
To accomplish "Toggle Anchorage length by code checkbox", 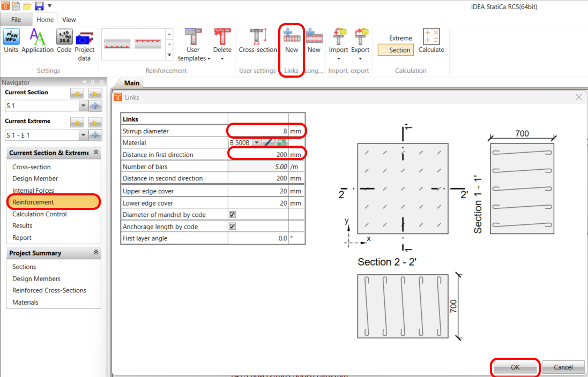I will [x=232, y=227].
